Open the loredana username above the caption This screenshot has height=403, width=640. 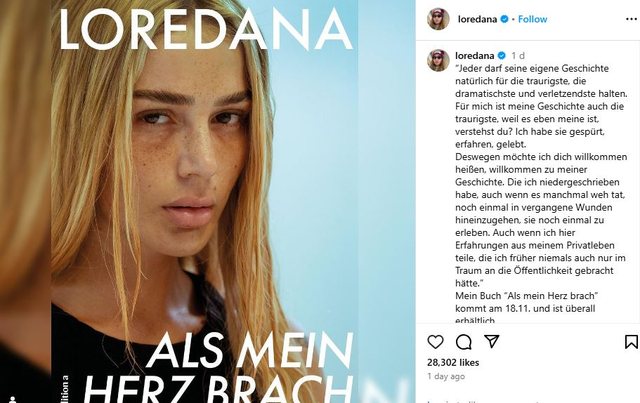475,56
